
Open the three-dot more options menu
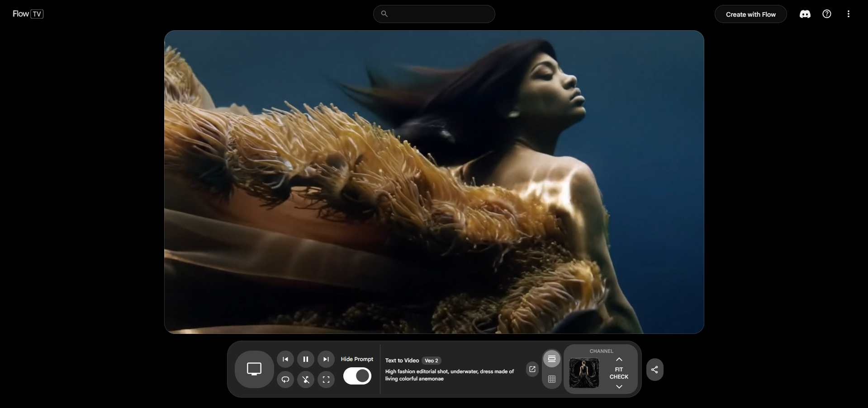point(849,14)
